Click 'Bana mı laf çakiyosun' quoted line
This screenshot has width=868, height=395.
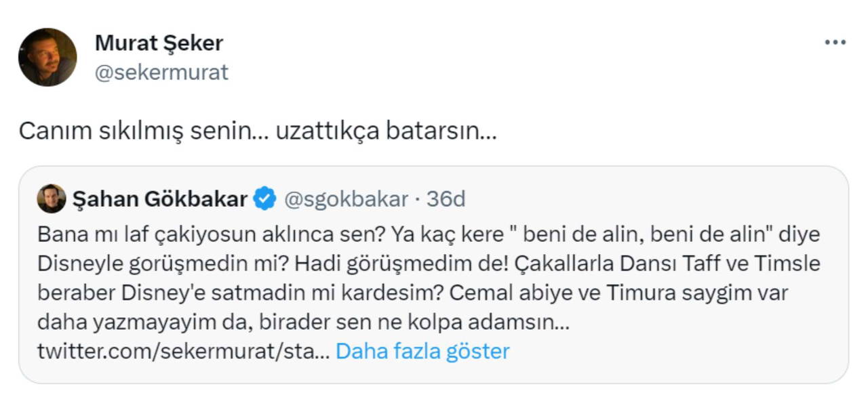tap(132, 234)
